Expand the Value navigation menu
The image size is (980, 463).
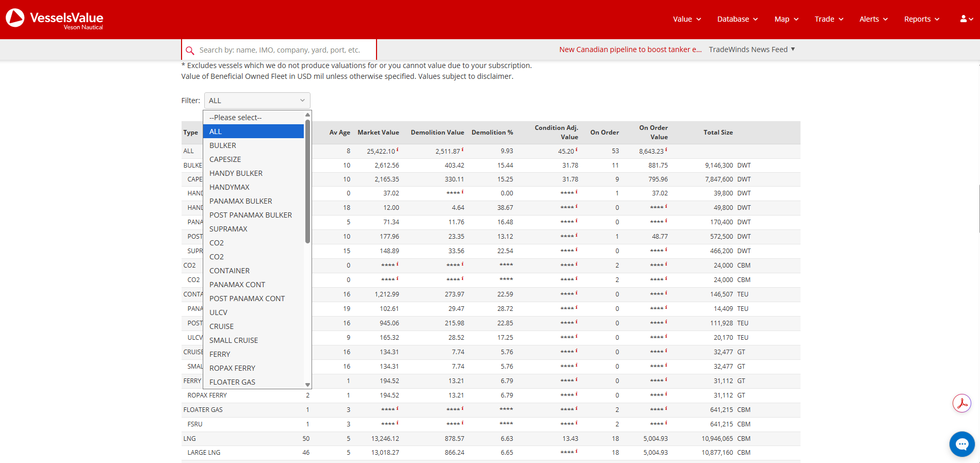click(x=687, y=19)
